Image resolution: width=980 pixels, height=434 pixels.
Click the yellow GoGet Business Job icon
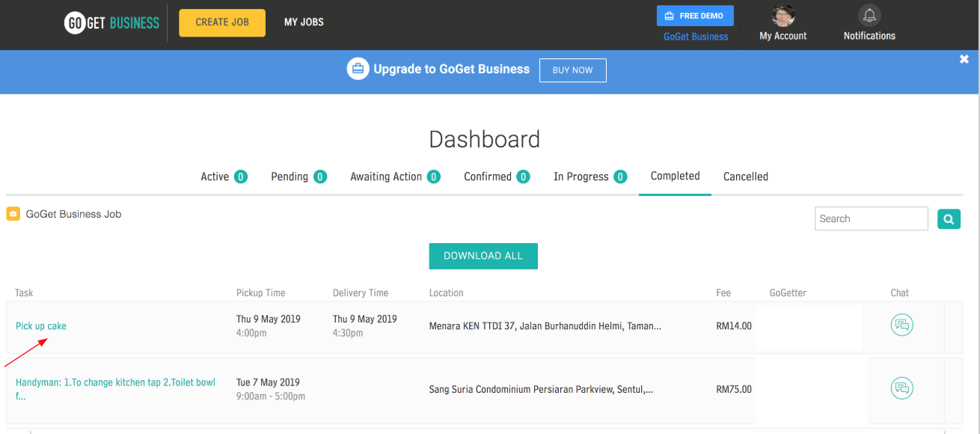pyautogui.click(x=13, y=214)
